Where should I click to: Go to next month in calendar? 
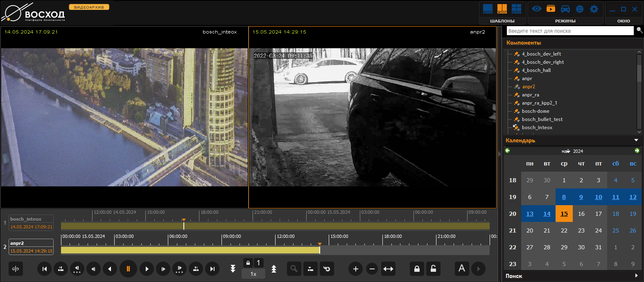coord(637,151)
